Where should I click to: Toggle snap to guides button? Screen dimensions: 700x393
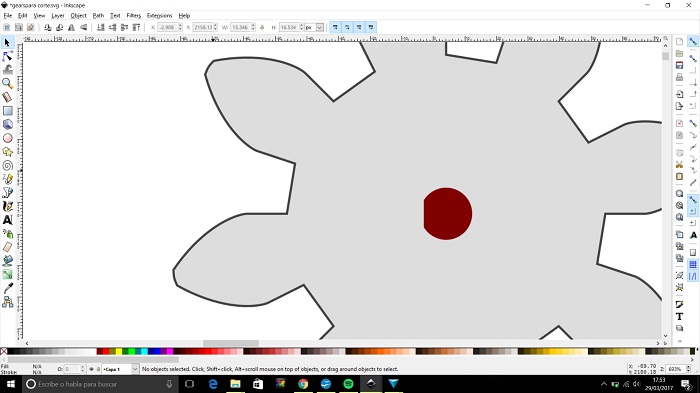693,276
